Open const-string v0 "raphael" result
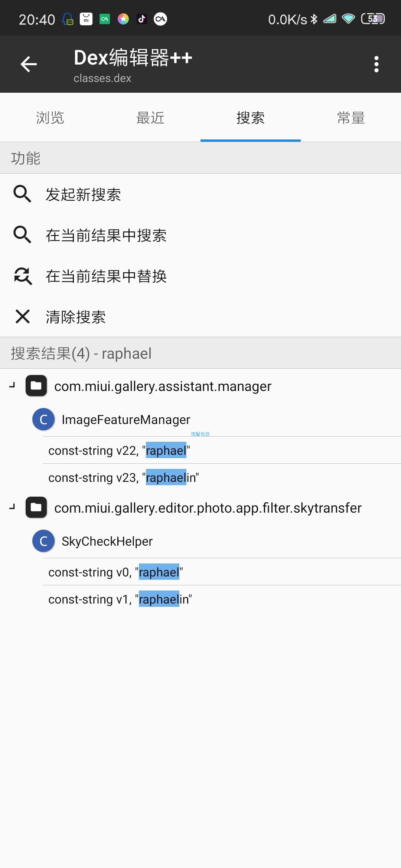Image resolution: width=401 pixels, height=868 pixels. coord(222,572)
